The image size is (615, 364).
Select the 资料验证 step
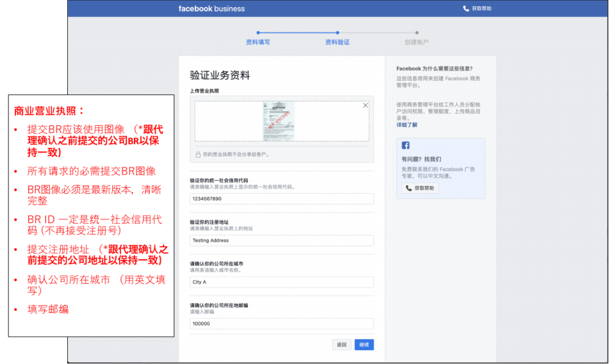(x=337, y=42)
